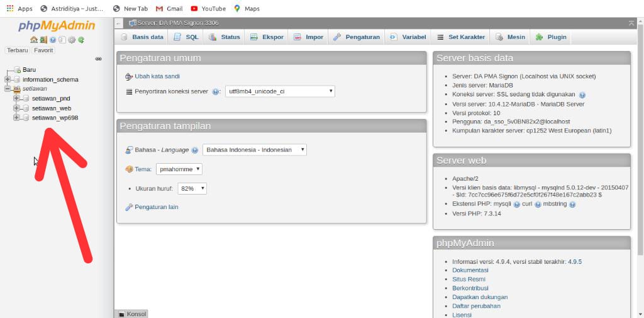The width and height of the screenshot is (644, 318).
Task: Expand the setiawan_web database node
Action: point(16,108)
